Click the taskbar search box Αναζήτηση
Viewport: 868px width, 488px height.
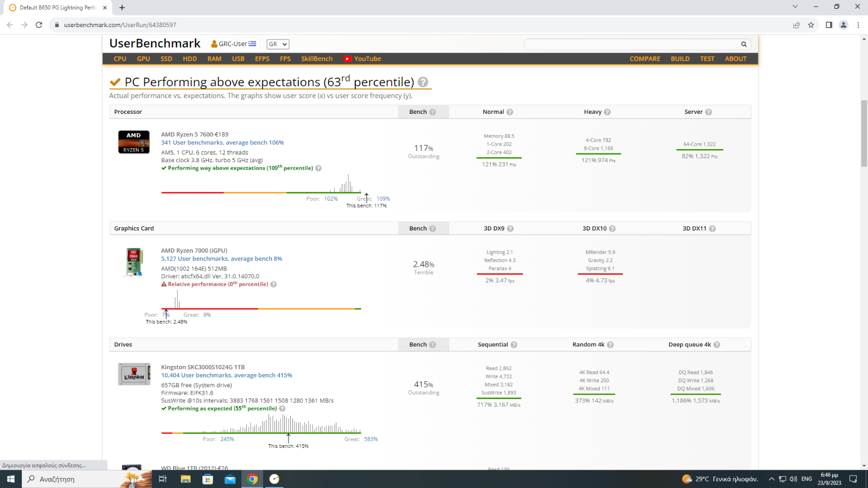tap(87, 479)
